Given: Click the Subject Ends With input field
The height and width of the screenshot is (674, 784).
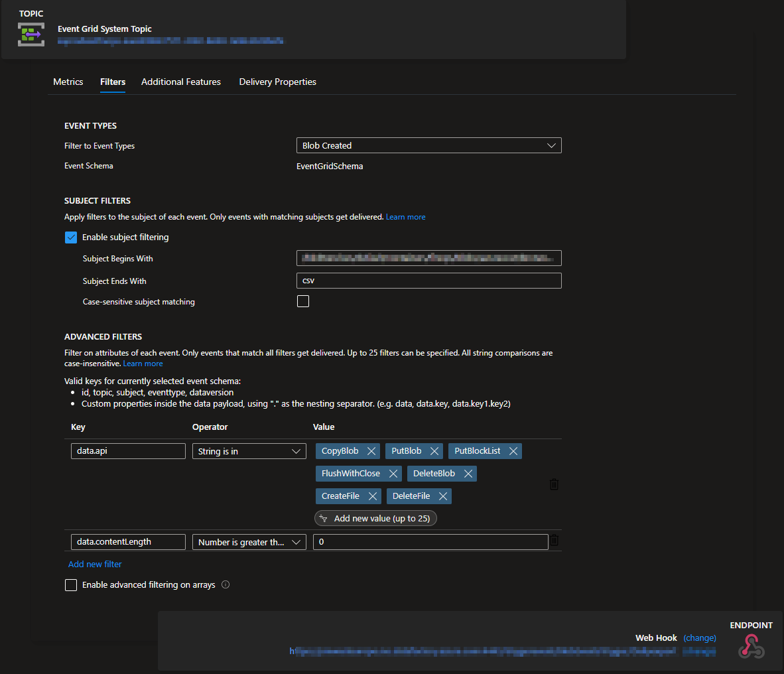Looking at the screenshot, I should coord(428,281).
